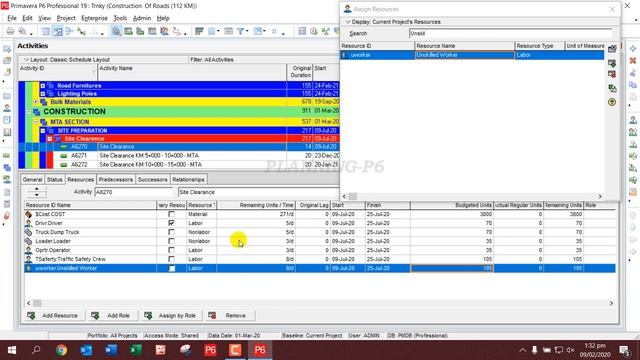Viewport: 640px width, 360px height.
Task: Click the Filter funnel icon
Action: click(x=241, y=31)
